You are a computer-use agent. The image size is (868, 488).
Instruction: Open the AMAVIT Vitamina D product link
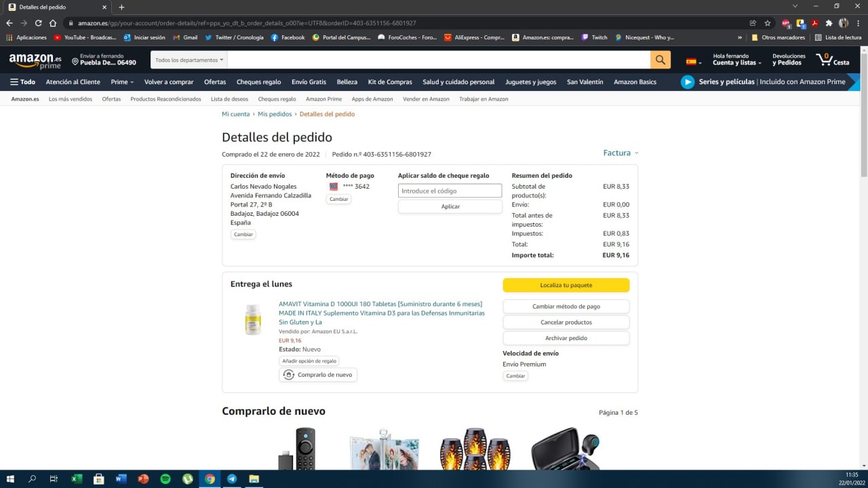pos(382,313)
